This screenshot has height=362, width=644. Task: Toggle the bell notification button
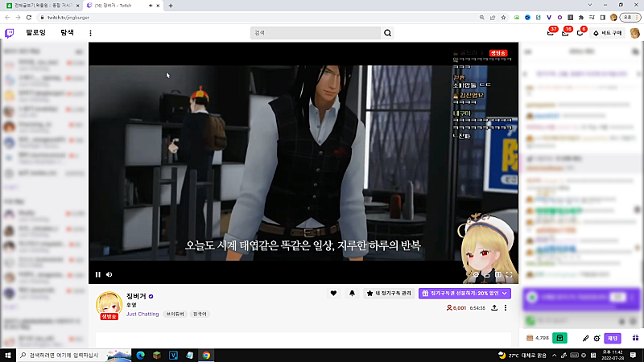coord(352,293)
